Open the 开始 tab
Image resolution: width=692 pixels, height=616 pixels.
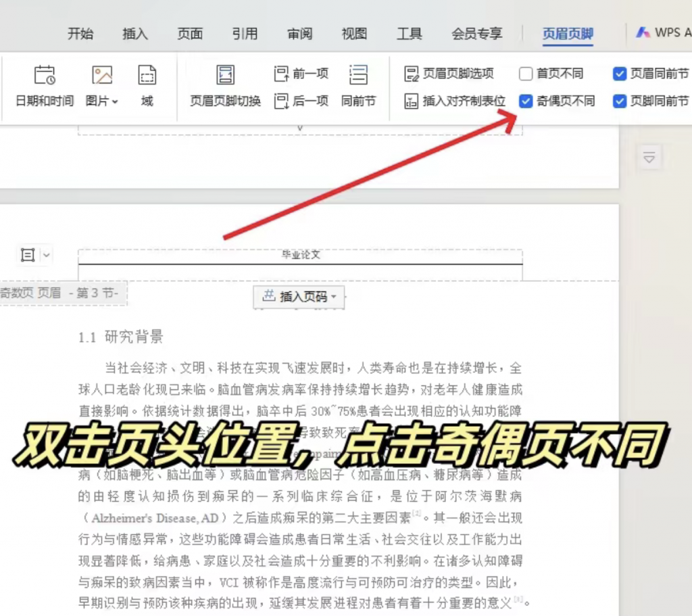80,34
